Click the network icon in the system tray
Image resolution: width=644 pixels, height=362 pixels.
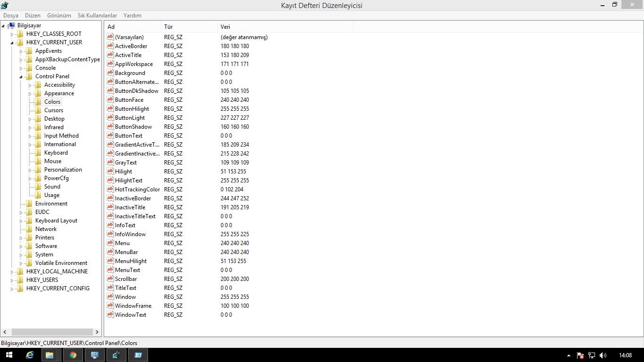(x=592, y=355)
